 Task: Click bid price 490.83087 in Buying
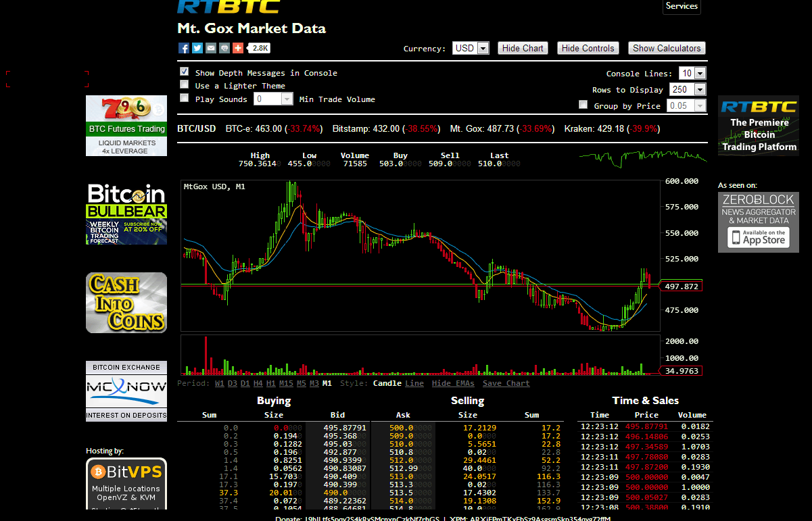point(345,468)
